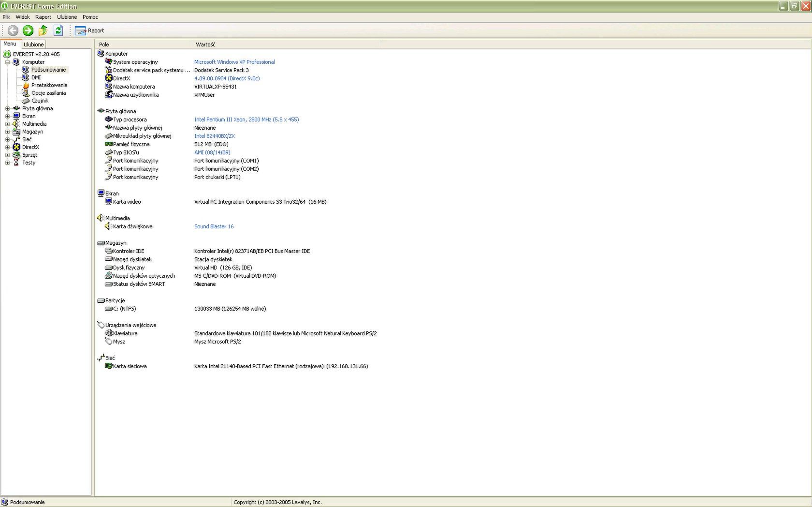The width and height of the screenshot is (812, 507).
Task: Expand the Magazyn tree branch
Action: (7, 132)
